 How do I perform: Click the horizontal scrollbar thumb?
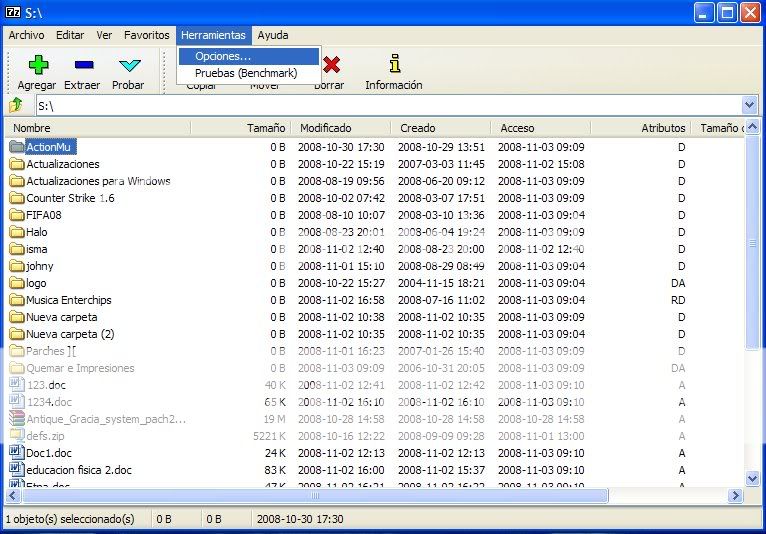tap(315, 496)
